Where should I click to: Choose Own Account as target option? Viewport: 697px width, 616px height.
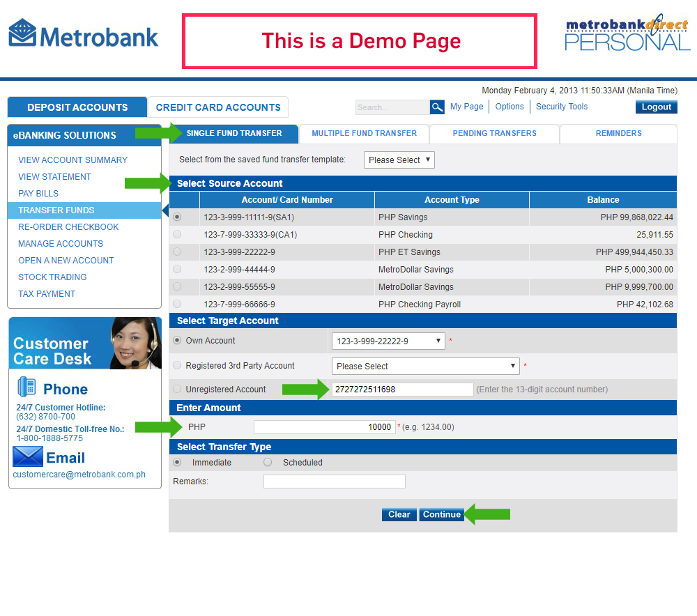pyautogui.click(x=177, y=341)
